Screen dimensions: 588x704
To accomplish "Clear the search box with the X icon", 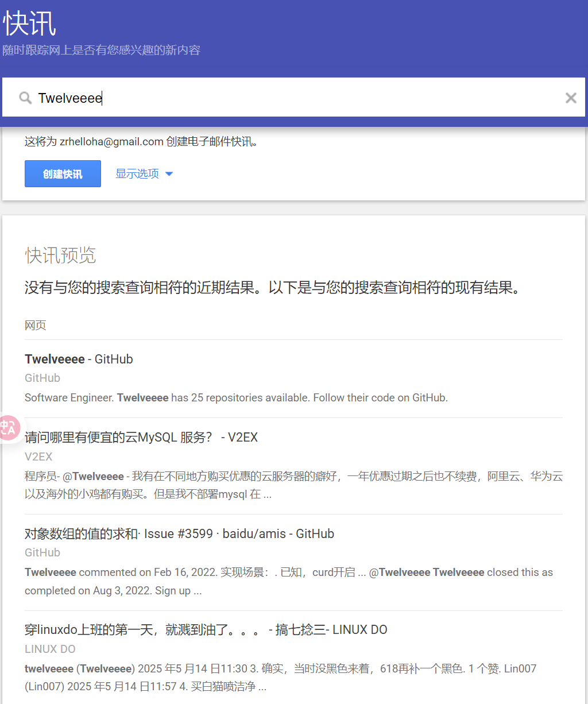I will pyautogui.click(x=571, y=98).
